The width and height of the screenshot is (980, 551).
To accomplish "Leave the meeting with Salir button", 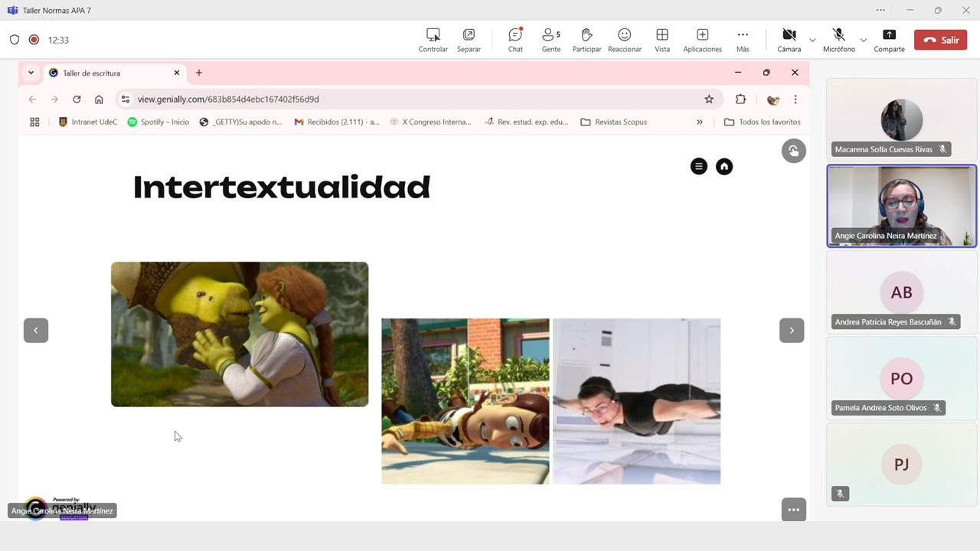I will pyautogui.click(x=941, y=40).
